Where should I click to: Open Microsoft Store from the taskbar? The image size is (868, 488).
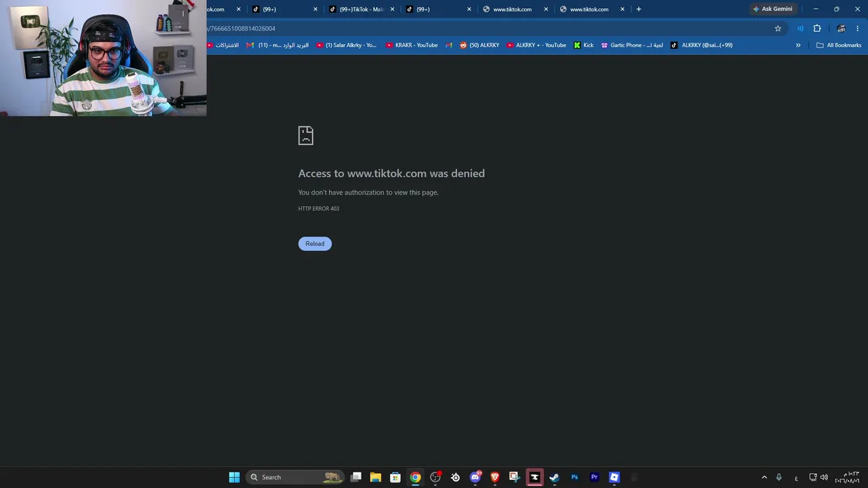pos(395,477)
